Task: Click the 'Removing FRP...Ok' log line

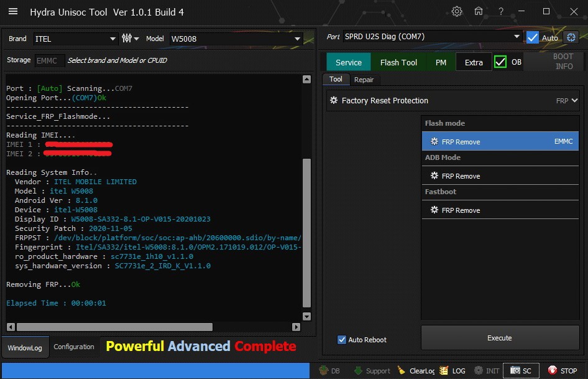Action: (x=43, y=284)
